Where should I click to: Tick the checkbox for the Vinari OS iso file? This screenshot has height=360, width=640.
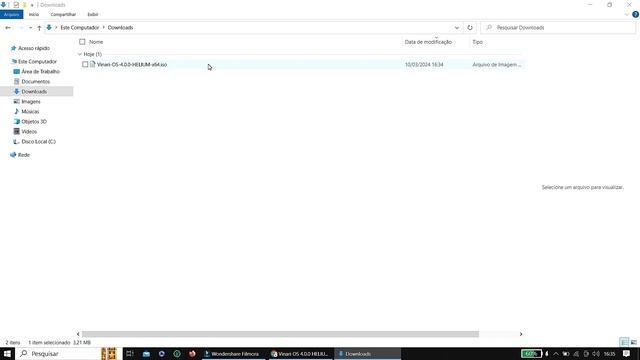[x=85, y=64]
